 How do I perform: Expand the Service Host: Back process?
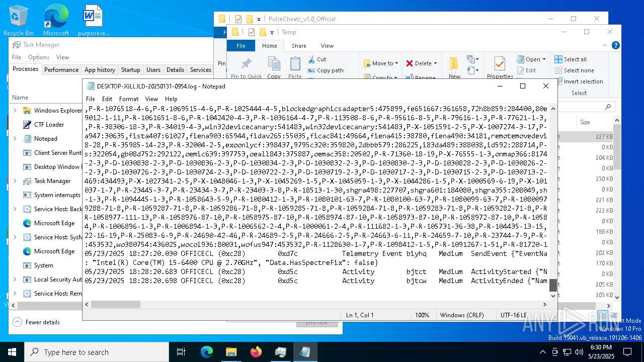coord(15,209)
